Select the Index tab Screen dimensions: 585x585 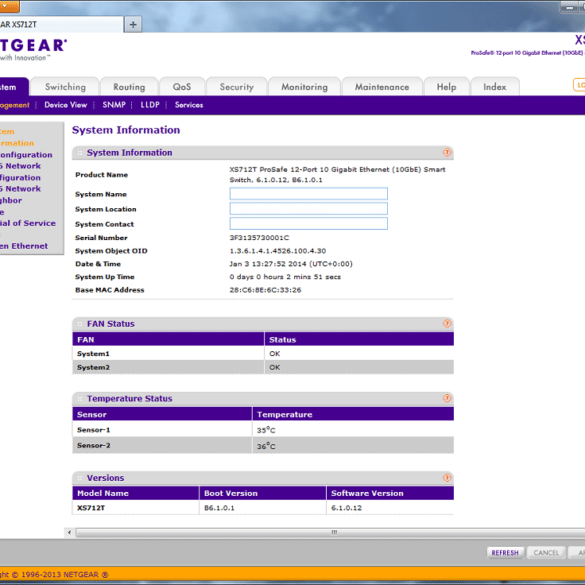pos(495,87)
